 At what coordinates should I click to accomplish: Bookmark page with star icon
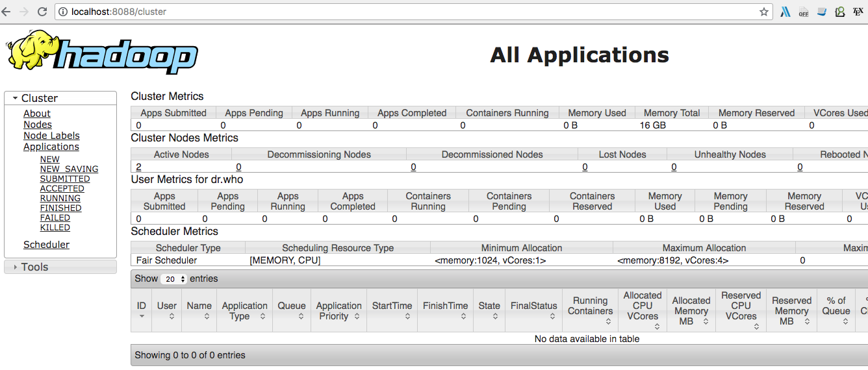pyautogui.click(x=764, y=12)
